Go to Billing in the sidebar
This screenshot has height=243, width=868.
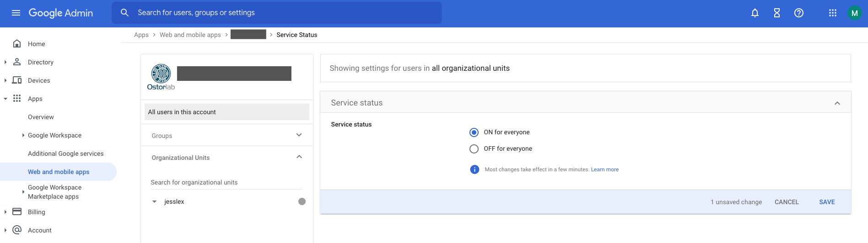[x=36, y=212]
